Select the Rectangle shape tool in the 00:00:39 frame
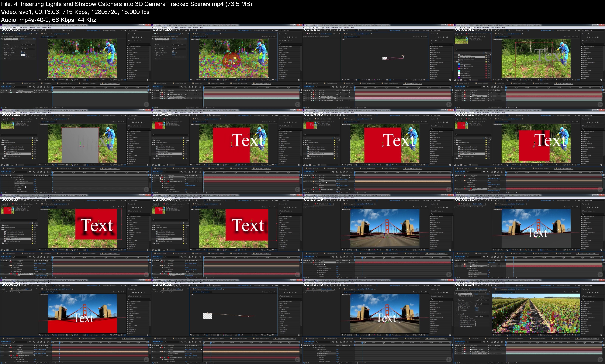Image resolution: width=605 pixels, height=364 pixels. tap(22, 30)
